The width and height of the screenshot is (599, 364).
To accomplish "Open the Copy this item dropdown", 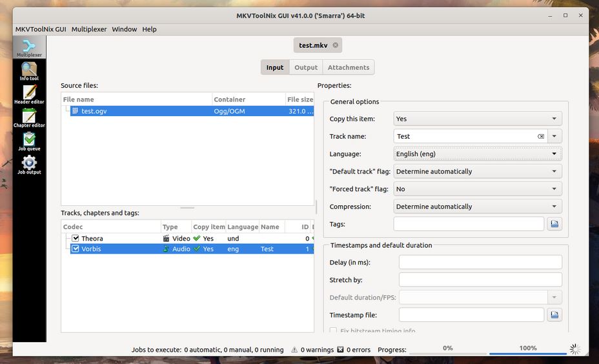I will [x=478, y=119].
